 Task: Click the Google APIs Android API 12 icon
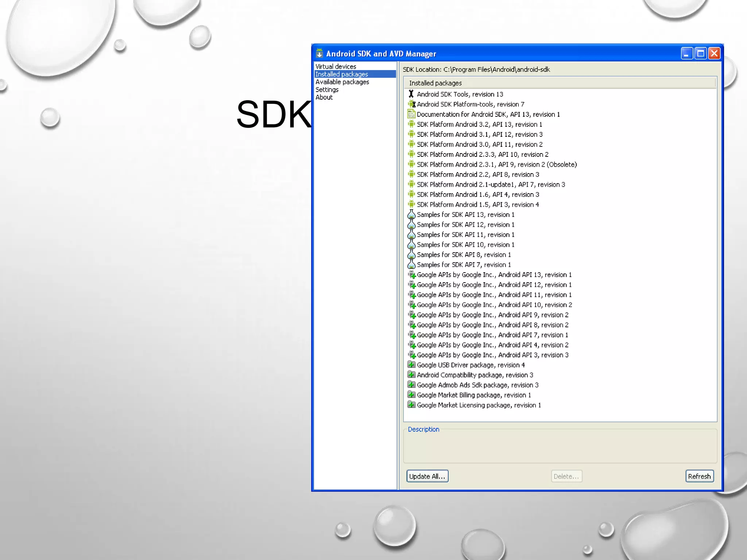[411, 285]
